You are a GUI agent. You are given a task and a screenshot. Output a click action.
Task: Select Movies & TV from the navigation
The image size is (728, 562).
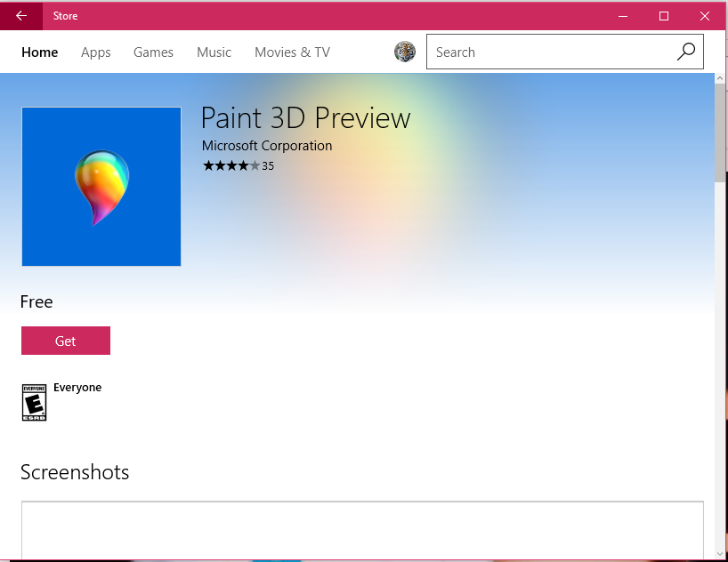point(292,52)
